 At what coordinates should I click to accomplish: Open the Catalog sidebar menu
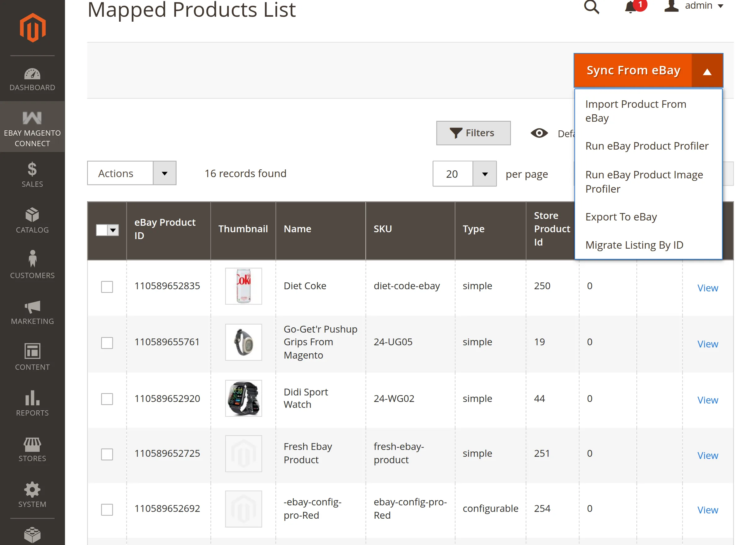[32, 220]
